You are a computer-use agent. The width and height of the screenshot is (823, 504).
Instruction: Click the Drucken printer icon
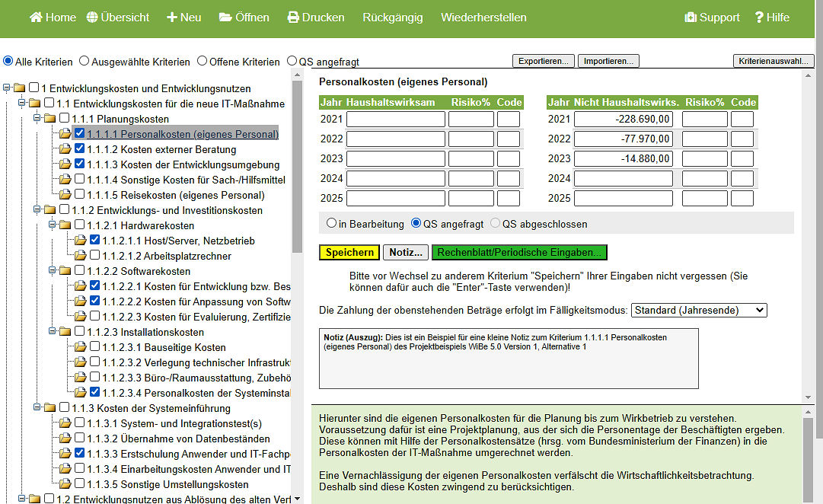(x=293, y=18)
